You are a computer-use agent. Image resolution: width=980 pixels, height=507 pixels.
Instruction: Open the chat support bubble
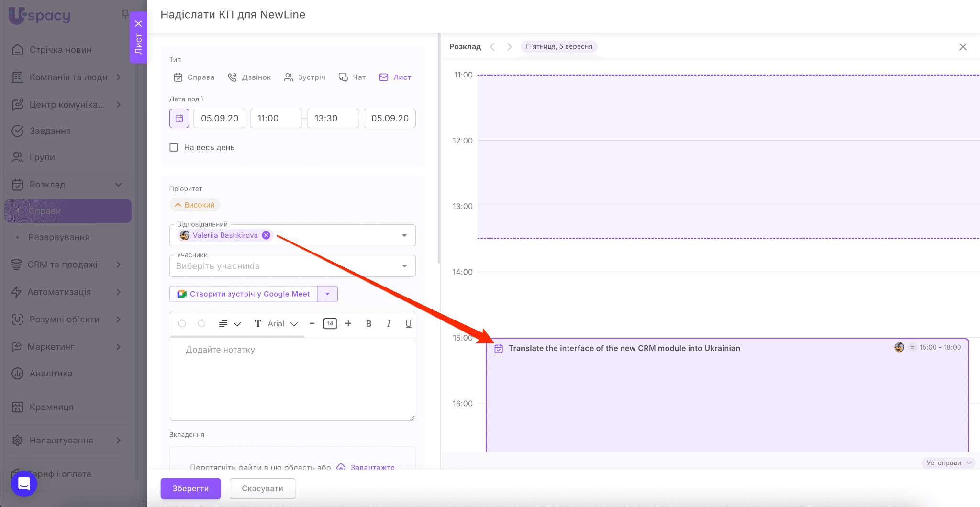click(24, 484)
